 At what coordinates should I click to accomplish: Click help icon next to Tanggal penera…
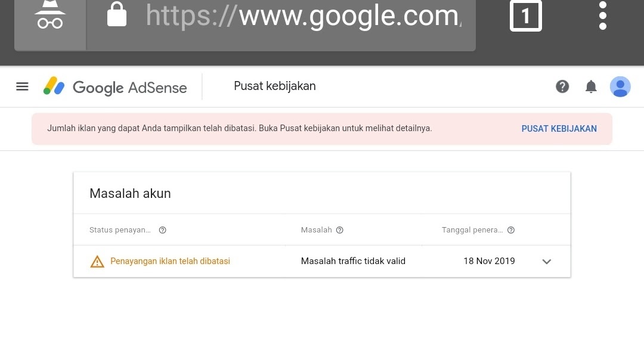511,230
